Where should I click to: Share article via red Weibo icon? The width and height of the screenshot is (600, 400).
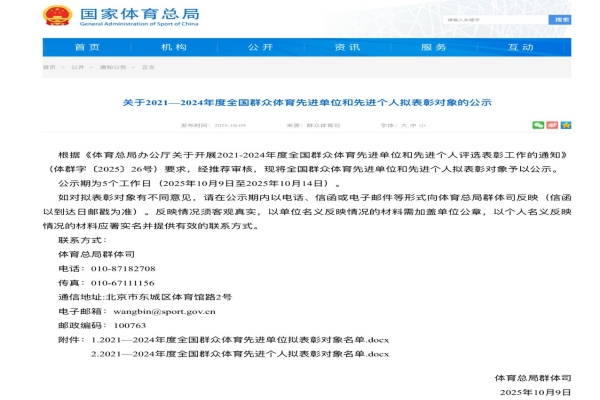point(552,127)
